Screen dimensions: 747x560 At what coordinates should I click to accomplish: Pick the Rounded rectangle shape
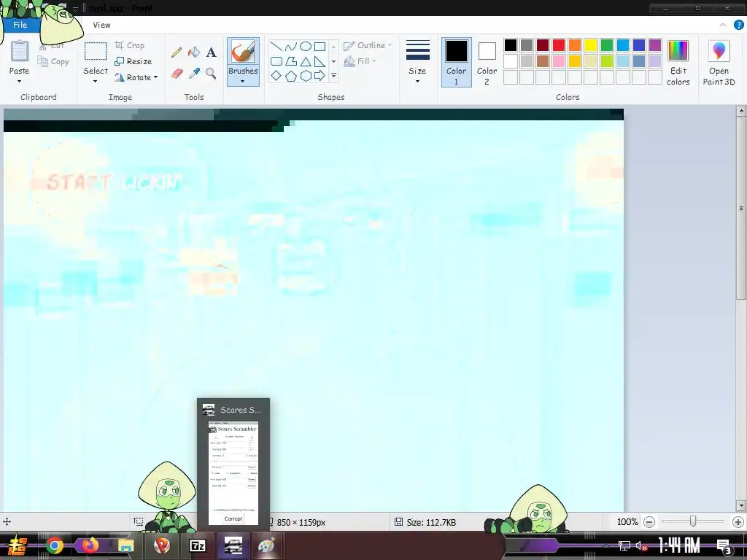click(x=276, y=61)
